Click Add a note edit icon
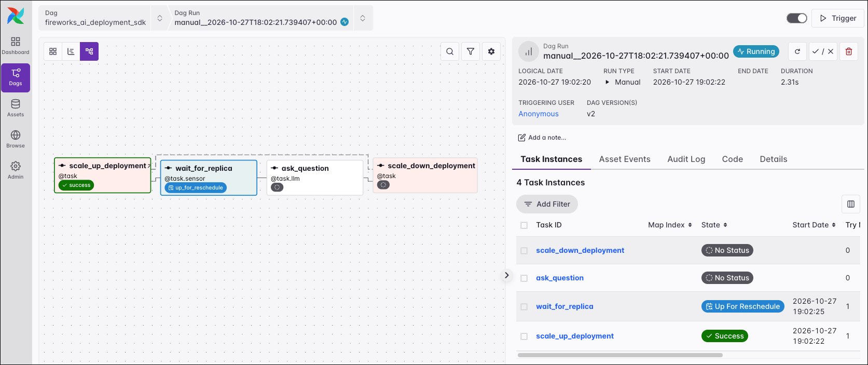This screenshot has height=365, width=868. (522, 138)
